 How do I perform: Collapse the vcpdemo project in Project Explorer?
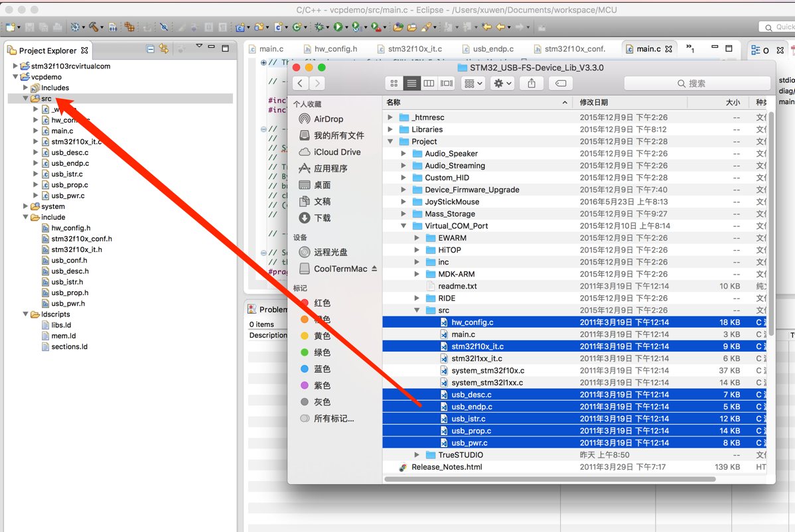tap(15, 77)
